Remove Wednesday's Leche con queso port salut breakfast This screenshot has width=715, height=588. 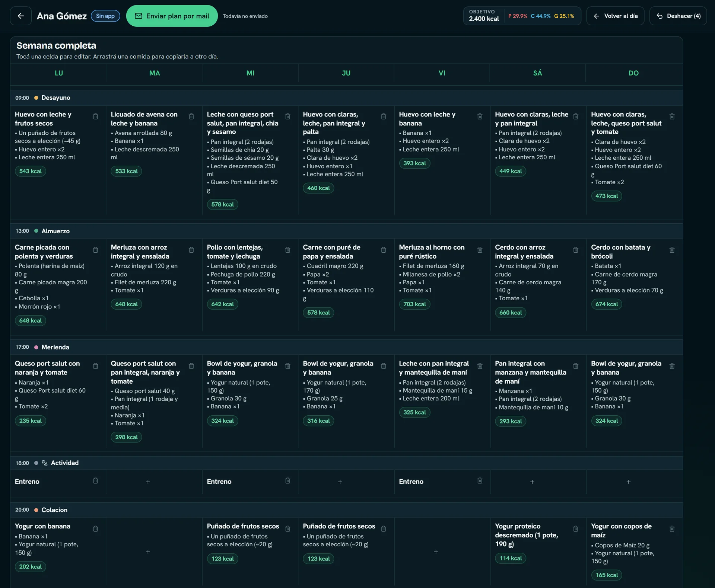[287, 116]
